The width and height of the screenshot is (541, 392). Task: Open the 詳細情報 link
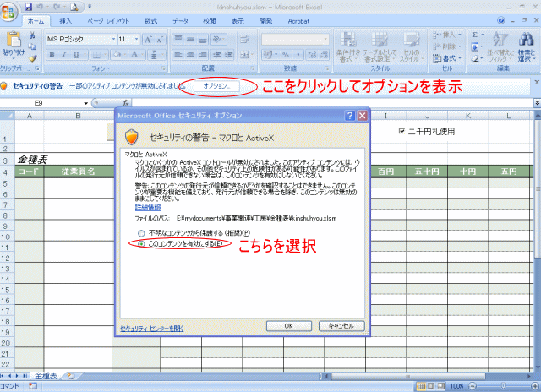148,208
